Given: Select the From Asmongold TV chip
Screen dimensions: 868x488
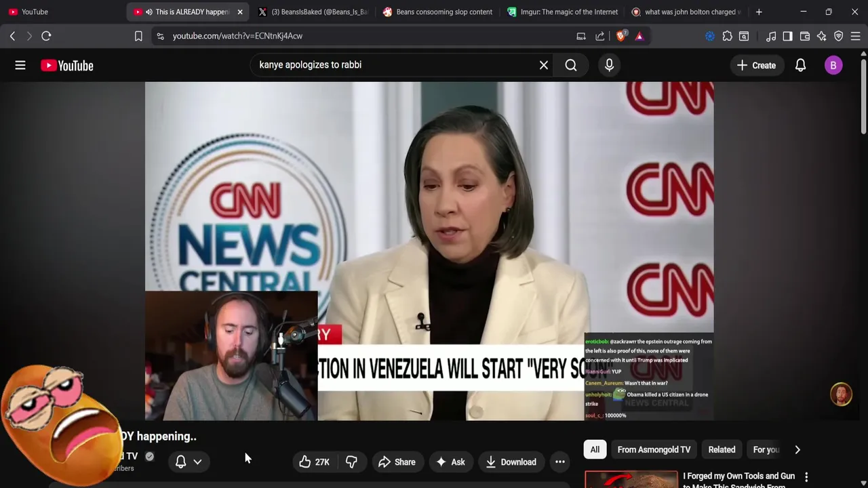Looking at the screenshot, I should [x=654, y=449].
